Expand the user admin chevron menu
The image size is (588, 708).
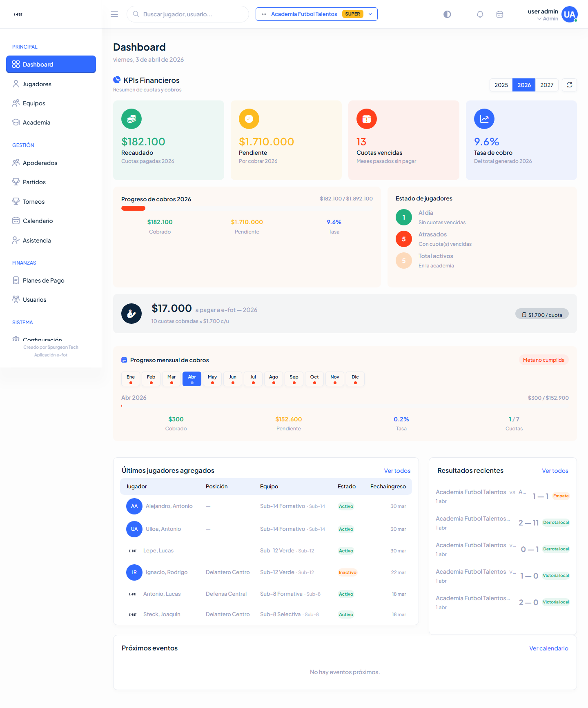[x=539, y=19]
